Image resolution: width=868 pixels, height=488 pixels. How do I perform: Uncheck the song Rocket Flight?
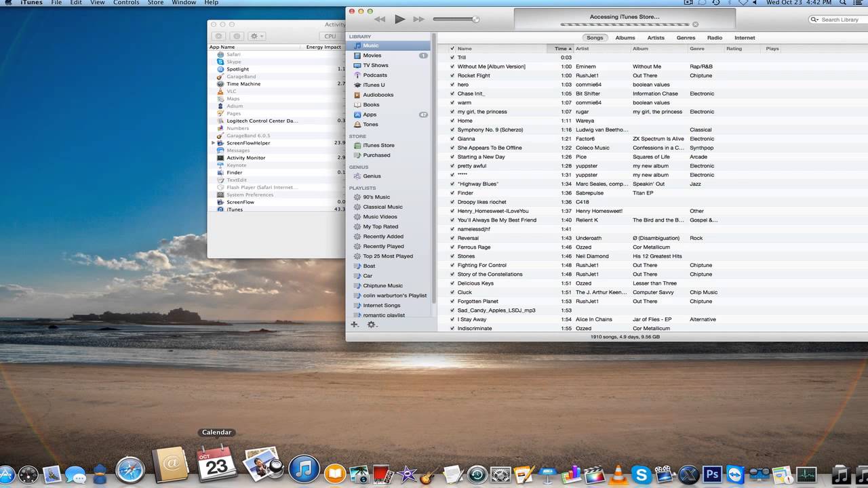coord(452,76)
